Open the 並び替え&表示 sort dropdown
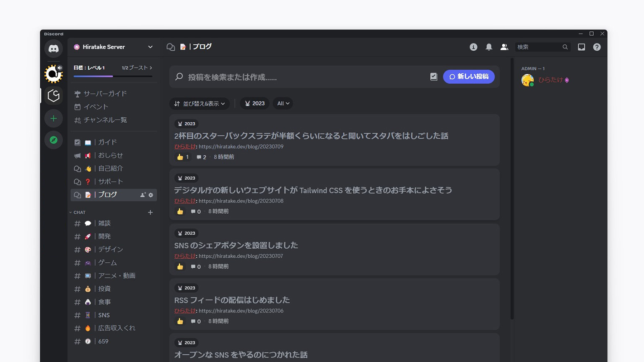Viewport: 644px width, 362px height. pos(200,103)
